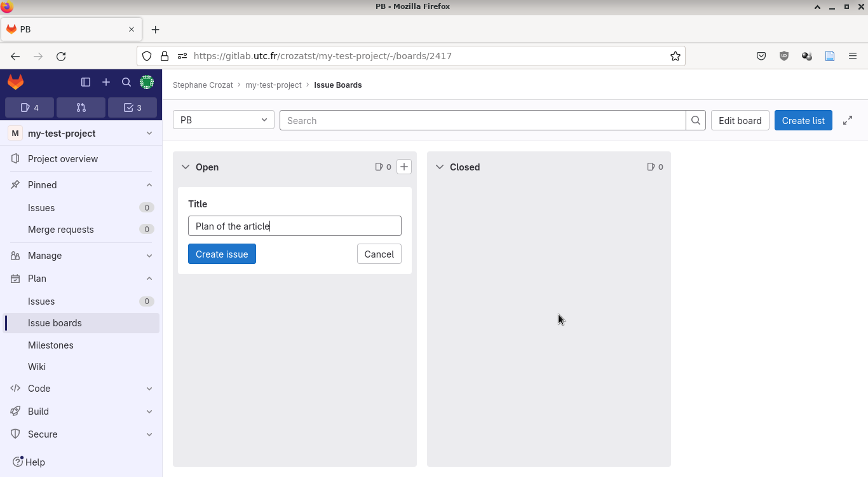Viewport: 868px width, 477px height.
Task: Open the to-do list counter showing 3
Action: point(132,107)
